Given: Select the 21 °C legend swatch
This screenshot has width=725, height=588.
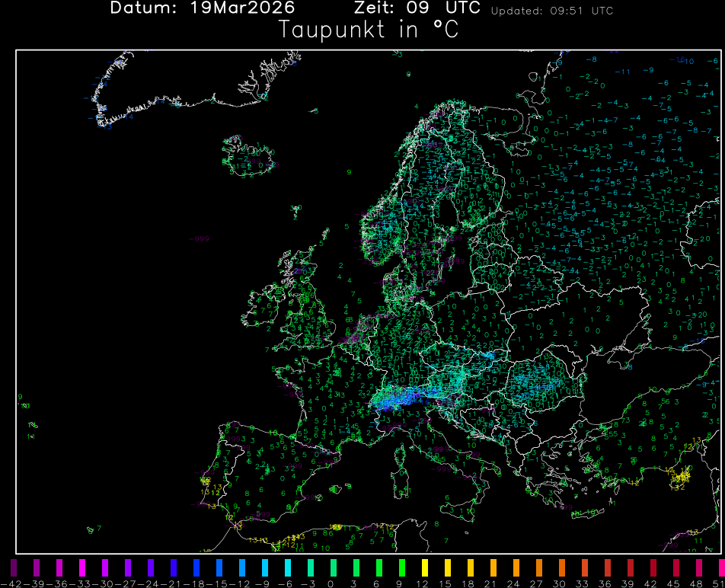Looking at the screenshot, I should pyautogui.click(x=493, y=568).
